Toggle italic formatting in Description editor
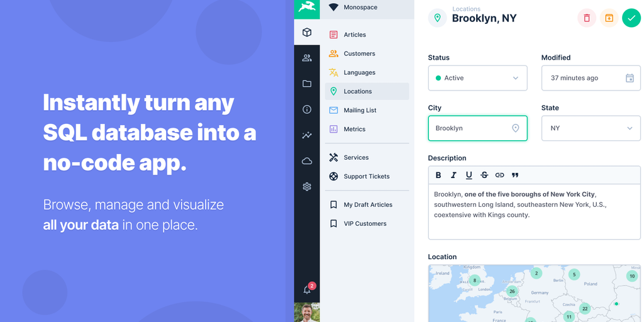The width and height of the screenshot is (644, 322). click(453, 175)
